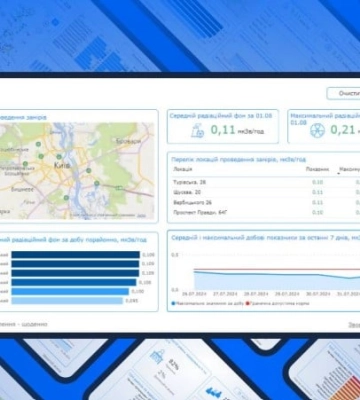The image size is (360, 400).
Task: Select the Проспект Правди, 64Г table row
Action: tap(266, 212)
